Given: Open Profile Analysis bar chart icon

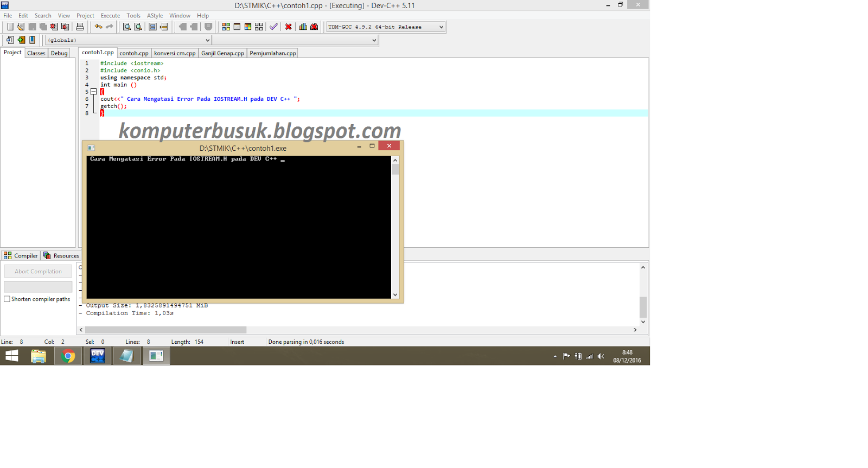Looking at the screenshot, I should pyautogui.click(x=303, y=27).
